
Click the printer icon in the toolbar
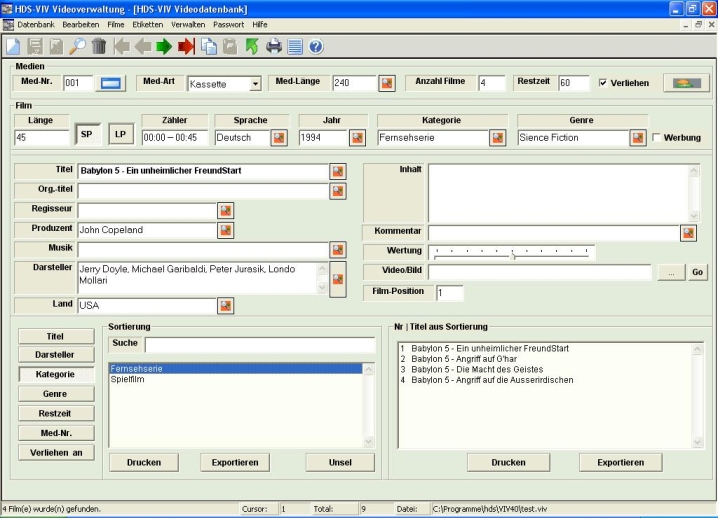(x=273, y=46)
